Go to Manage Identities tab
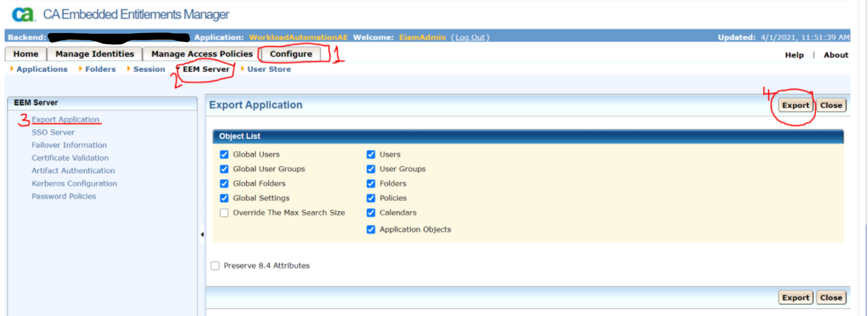 95,54
